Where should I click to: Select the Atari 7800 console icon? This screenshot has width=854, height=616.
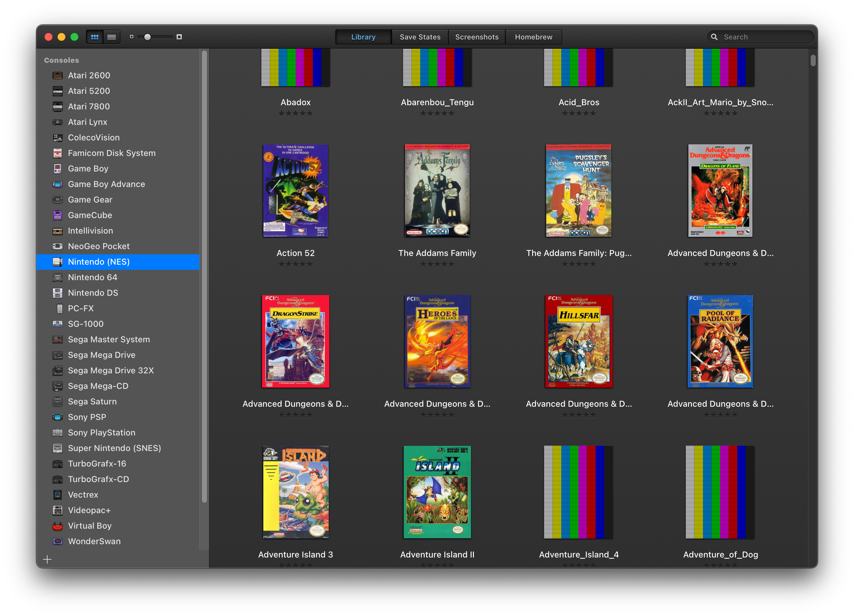(58, 106)
